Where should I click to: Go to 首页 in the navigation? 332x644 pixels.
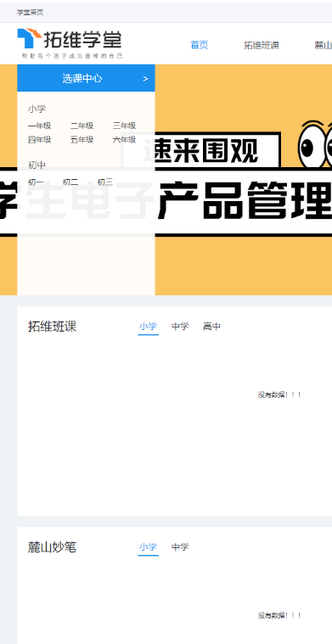200,45
